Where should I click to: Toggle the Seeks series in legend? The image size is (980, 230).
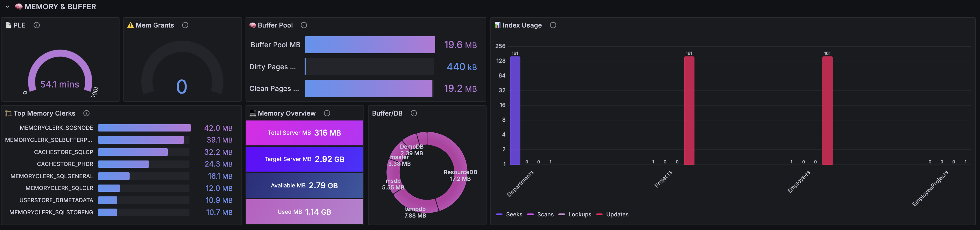point(509,214)
